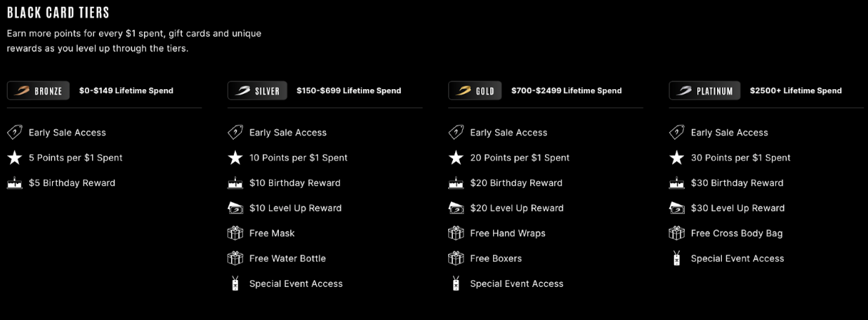Click the $2500+ Lifetime Spend label
868x320 pixels.
(796, 91)
